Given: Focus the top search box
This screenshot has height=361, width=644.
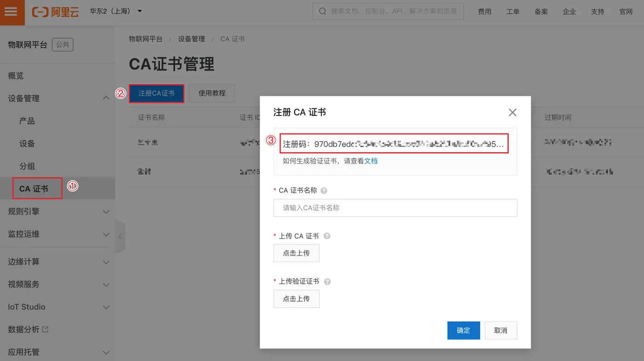Looking at the screenshot, I should click(x=388, y=11).
